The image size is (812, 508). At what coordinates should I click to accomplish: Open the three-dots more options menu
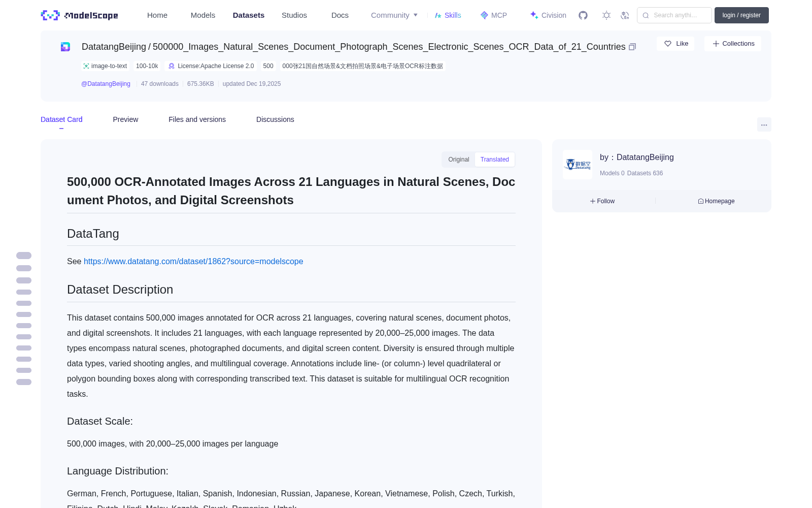(764, 124)
